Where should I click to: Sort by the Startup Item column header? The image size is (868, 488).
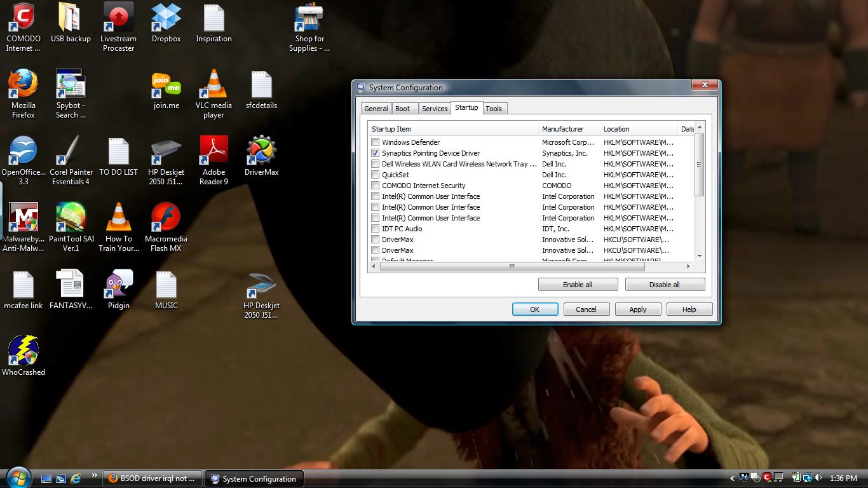point(453,129)
